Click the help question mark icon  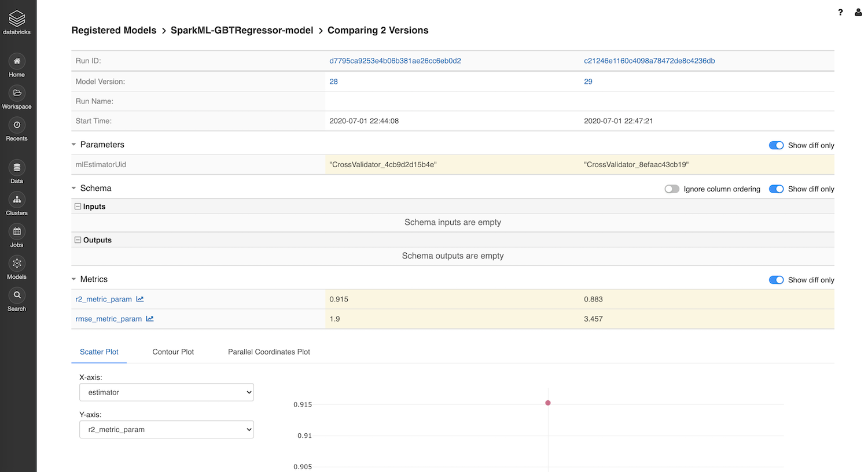[840, 12]
